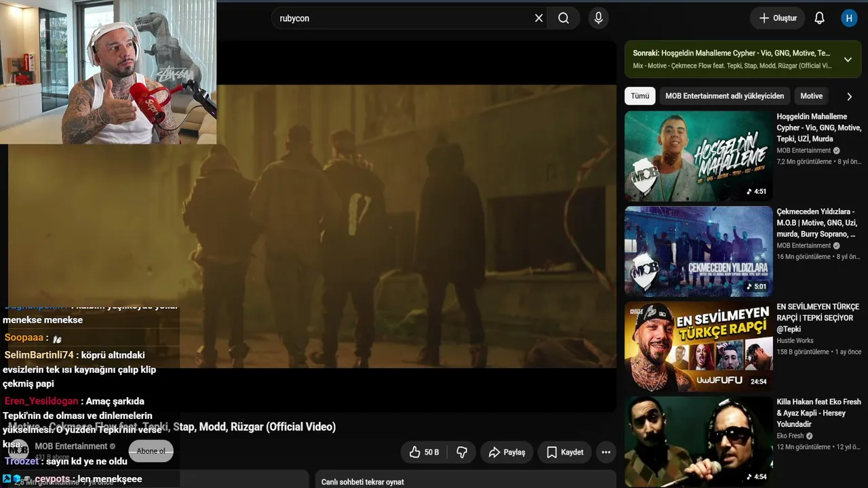Click the chat username Soopaaa
This screenshot has width=868, height=488.
pos(24,338)
